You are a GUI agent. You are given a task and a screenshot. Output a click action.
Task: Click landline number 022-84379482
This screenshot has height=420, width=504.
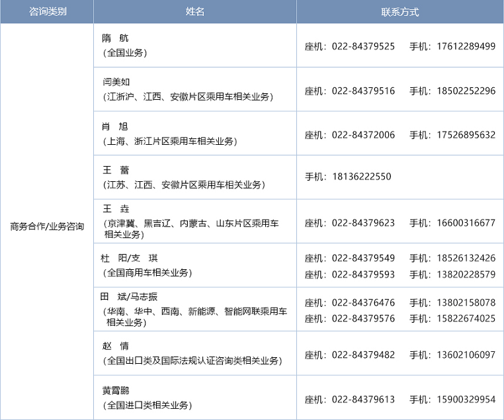363,355
